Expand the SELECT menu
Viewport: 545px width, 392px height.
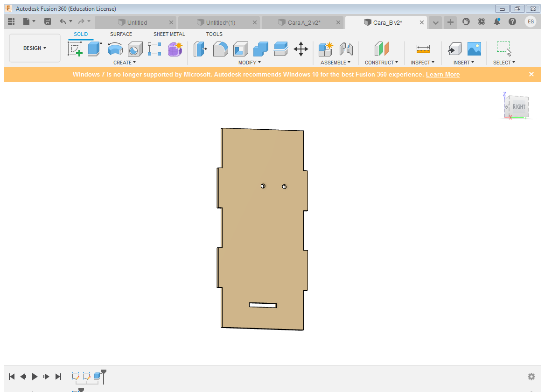[504, 63]
